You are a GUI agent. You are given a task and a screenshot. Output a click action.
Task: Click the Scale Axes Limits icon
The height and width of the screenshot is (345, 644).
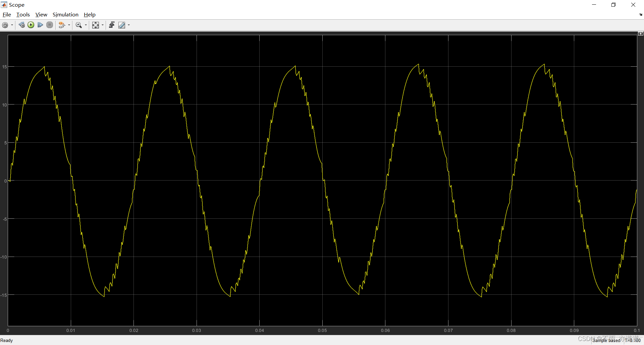tap(96, 25)
